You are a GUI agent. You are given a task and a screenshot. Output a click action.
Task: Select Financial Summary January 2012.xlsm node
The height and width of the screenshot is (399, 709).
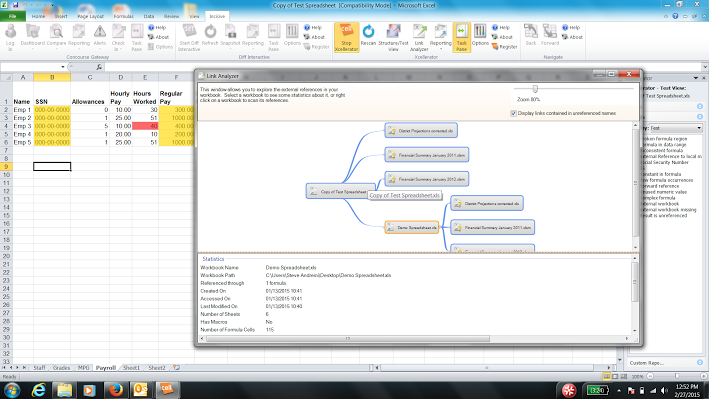[x=427, y=179]
